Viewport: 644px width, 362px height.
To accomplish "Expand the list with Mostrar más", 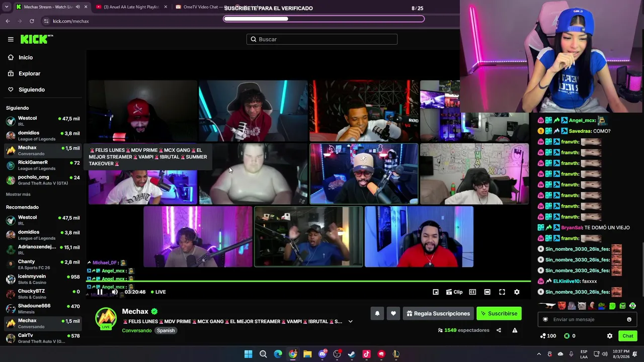I will coord(18,195).
